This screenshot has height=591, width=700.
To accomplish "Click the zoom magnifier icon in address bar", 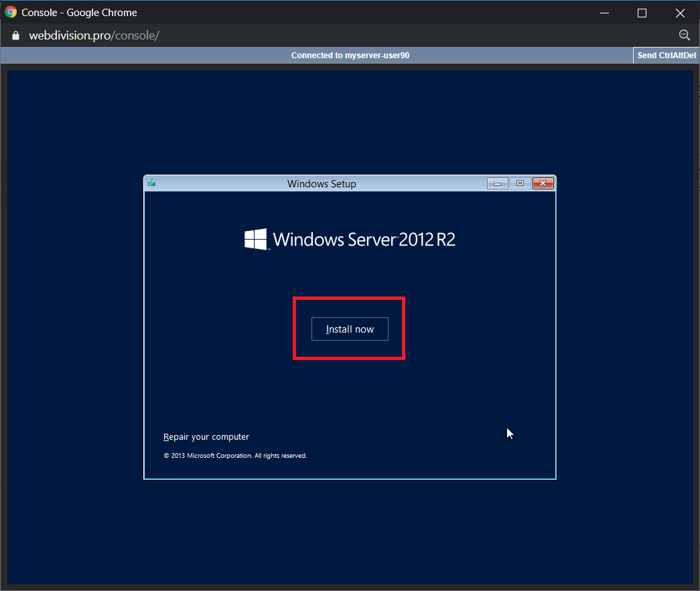I will 684,35.
